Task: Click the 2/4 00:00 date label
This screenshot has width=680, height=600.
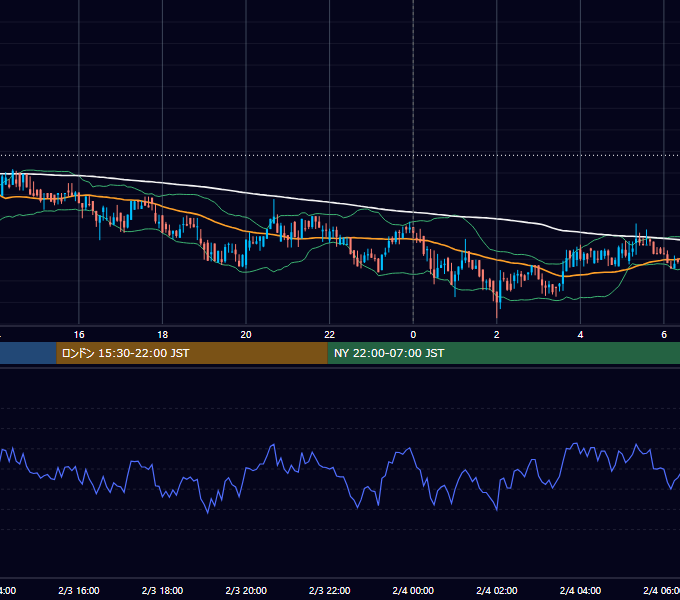Action: (x=413, y=591)
